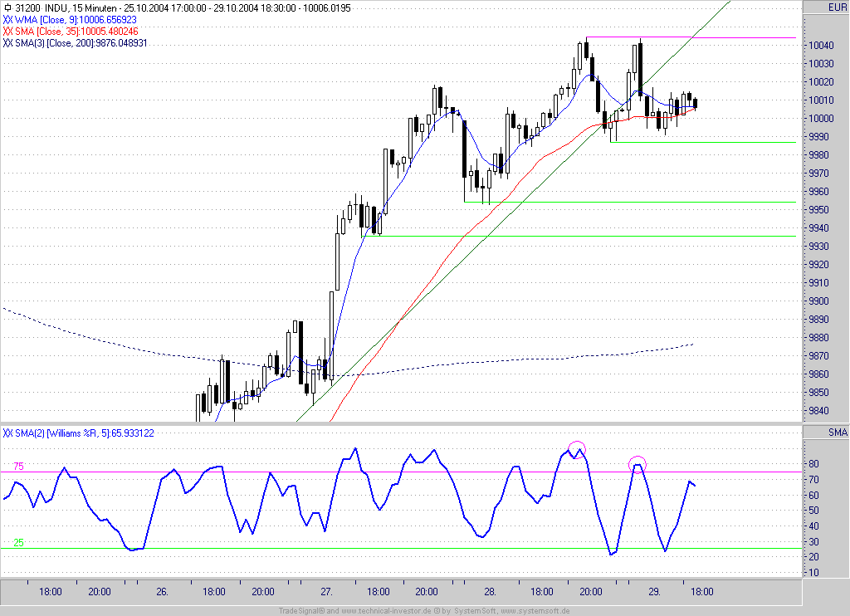Screen dimensions: 850x616
Task: Click the XX marker icon beside Williams %R legend
Action: click(x=7, y=433)
